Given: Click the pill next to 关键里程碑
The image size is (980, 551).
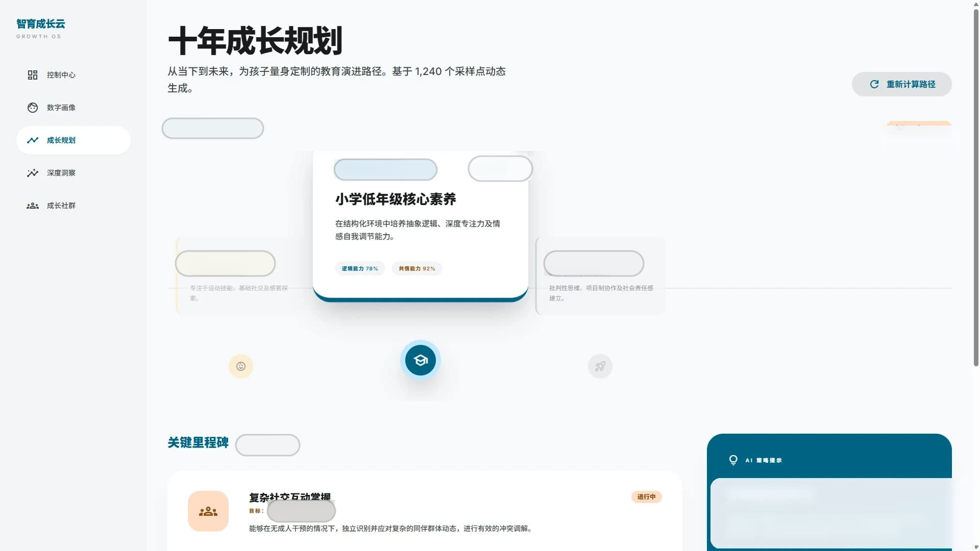Looking at the screenshot, I should (x=268, y=445).
